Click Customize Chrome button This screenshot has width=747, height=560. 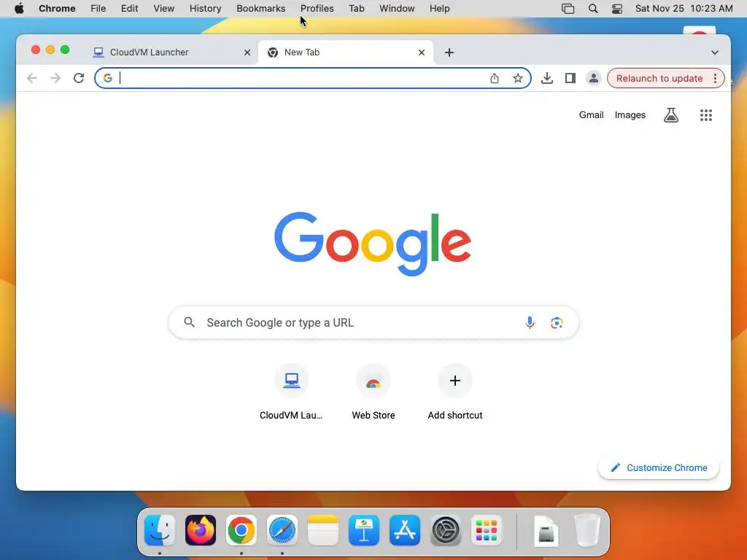coord(659,467)
